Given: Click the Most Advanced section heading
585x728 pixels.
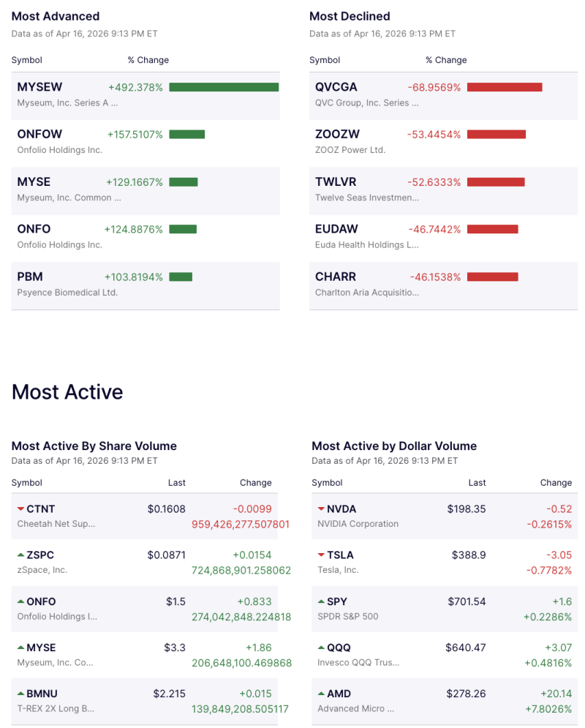Looking at the screenshot, I should coord(56,16).
